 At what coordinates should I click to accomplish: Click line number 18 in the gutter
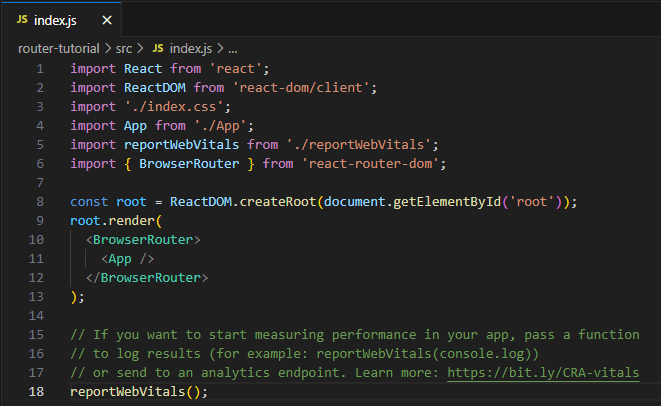tap(36, 392)
